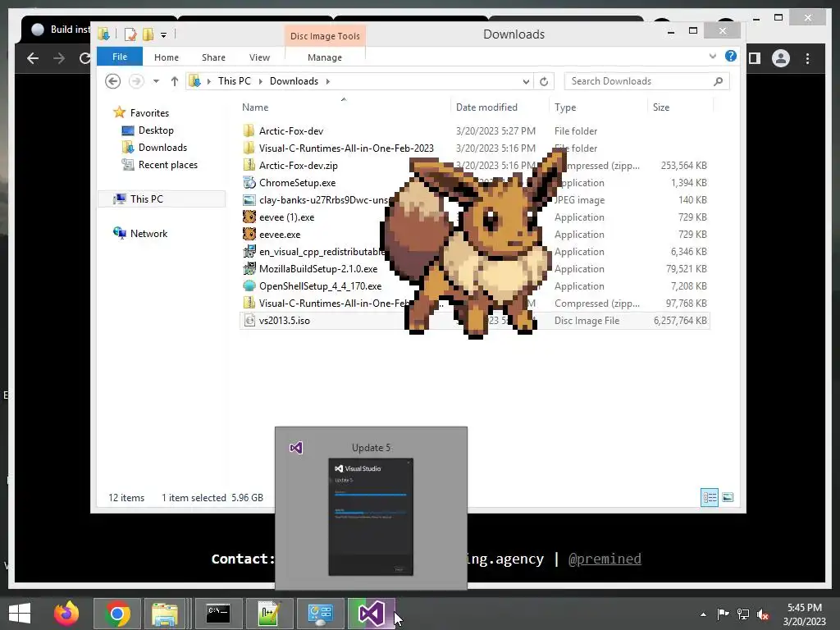Viewport: 840px width, 630px height.
Task: Sort by the Size column header
Action: click(661, 107)
